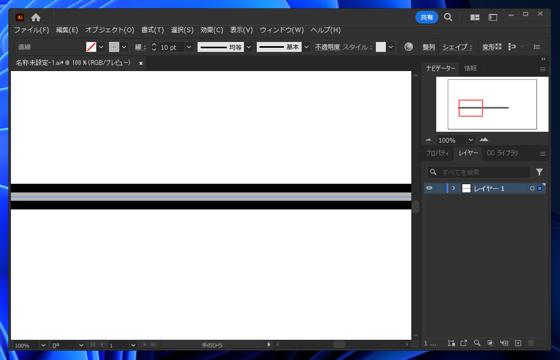Image resolution: width=560 pixels, height=360 pixels.
Task: Open the スタイル graphic style dropdown
Action: tap(391, 47)
